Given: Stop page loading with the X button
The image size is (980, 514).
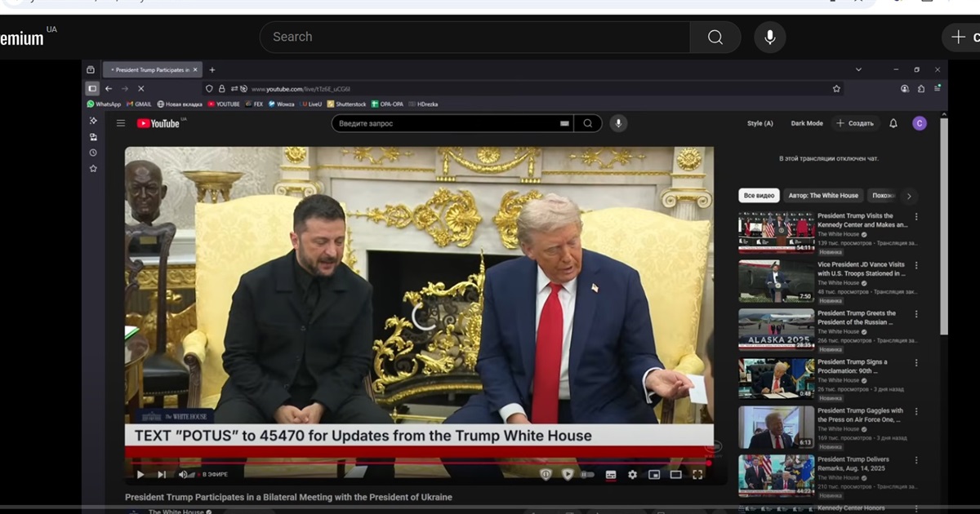Looking at the screenshot, I should (140, 88).
